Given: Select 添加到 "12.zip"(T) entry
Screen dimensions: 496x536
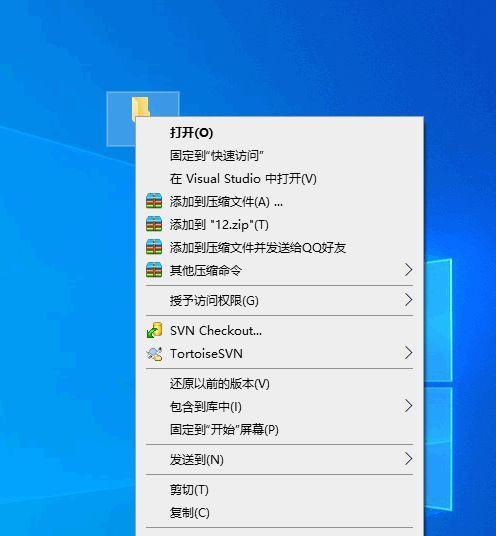Looking at the screenshot, I should (279, 224).
